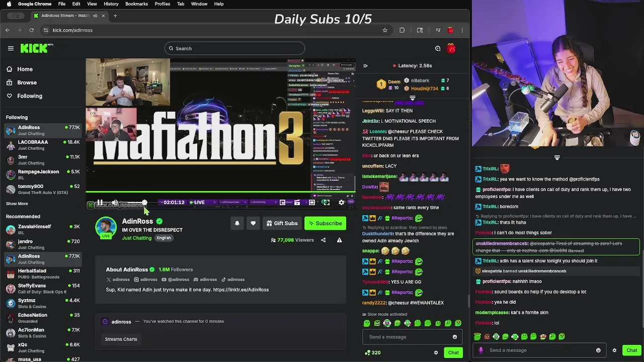The width and height of the screenshot is (644, 362).
Task: Open xQc recommended channel
Action: point(43,347)
